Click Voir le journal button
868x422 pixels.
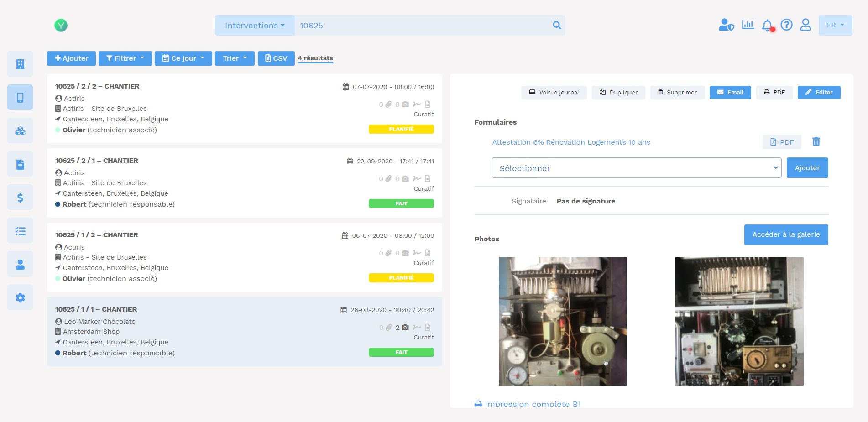[x=554, y=92]
